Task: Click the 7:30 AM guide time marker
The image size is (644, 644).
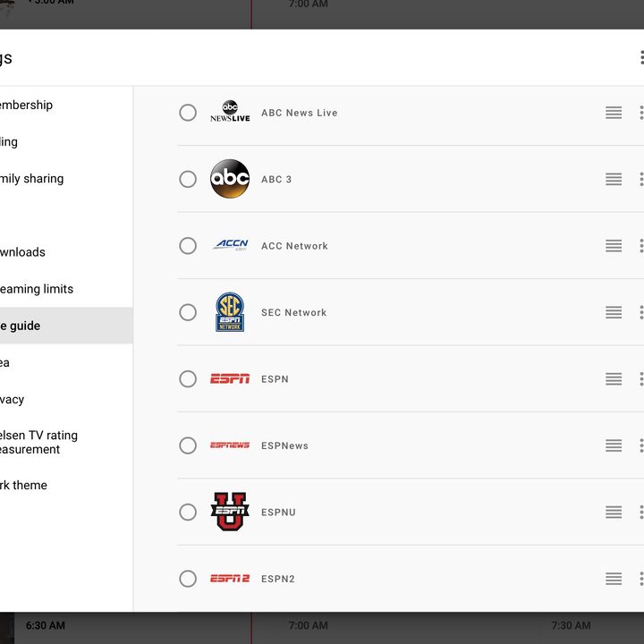Action: pos(571,625)
